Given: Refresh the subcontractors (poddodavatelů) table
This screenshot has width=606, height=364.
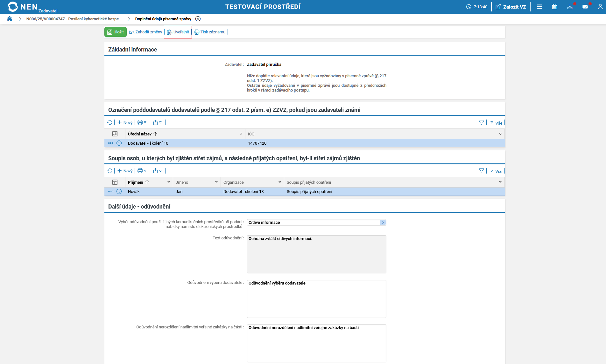Looking at the screenshot, I should tap(110, 122).
